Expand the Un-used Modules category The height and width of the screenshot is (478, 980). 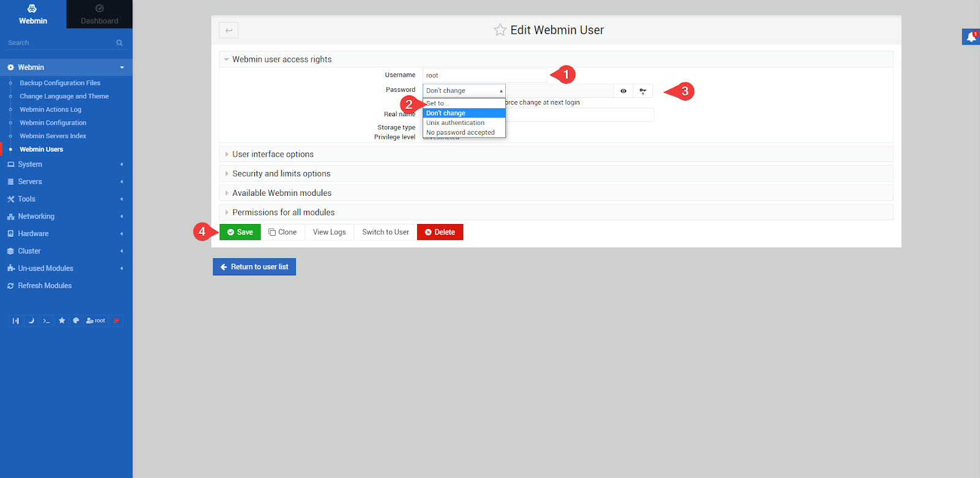tap(66, 269)
